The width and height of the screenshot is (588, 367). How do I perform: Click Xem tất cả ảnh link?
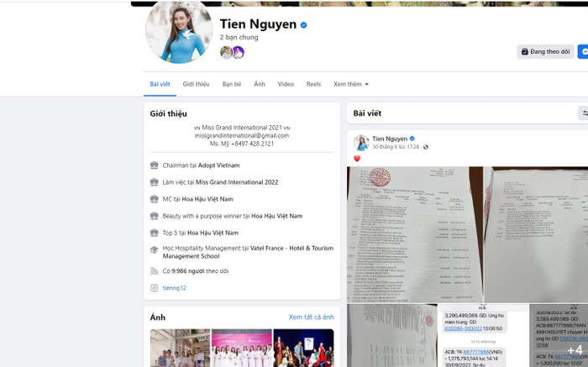[311, 317]
